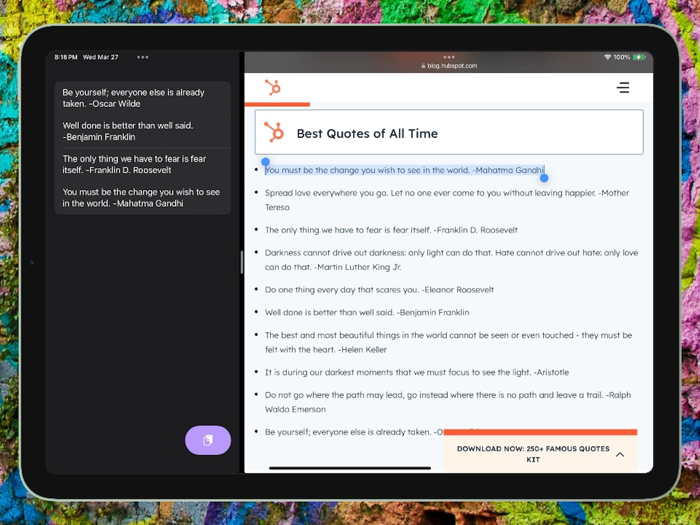Click the Mother Teresa quote
700x525 pixels.
(447, 200)
